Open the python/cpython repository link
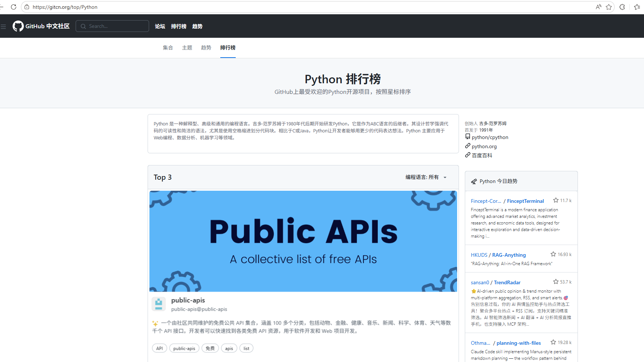This screenshot has width=644, height=362. tap(490, 137)
